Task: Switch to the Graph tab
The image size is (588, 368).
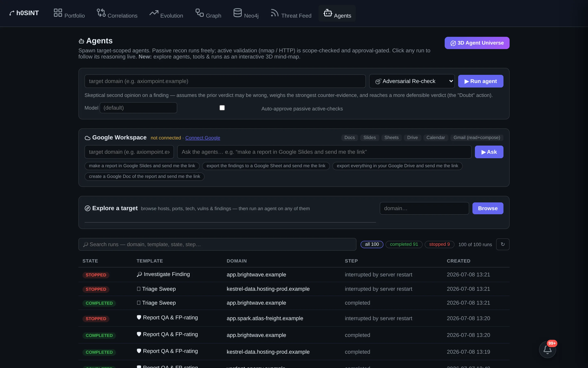Action: pos(208,13)
